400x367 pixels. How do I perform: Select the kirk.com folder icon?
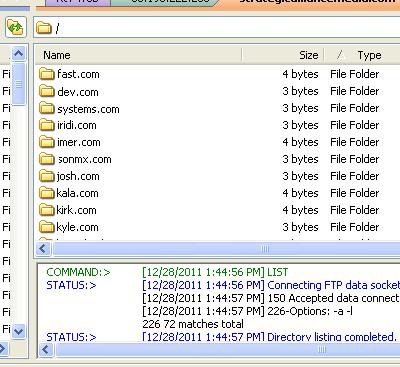pyautogui.click(x=47, y=210)
